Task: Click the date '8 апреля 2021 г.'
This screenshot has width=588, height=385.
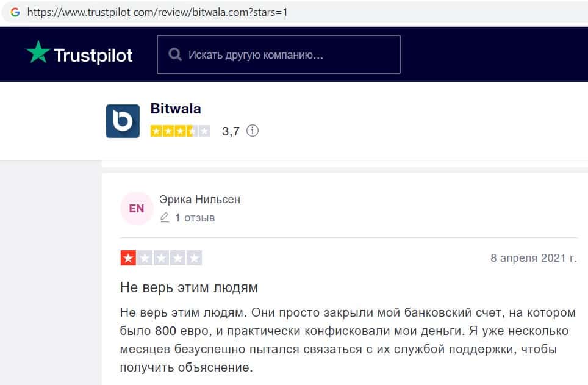Action: click(534, 258)
